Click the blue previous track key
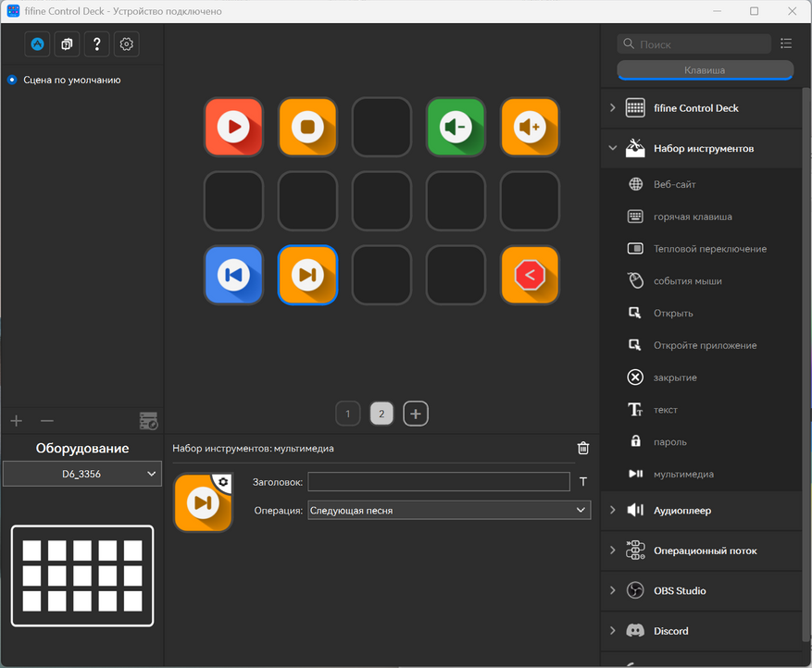The image size is (812, 668). click(233, 275)
